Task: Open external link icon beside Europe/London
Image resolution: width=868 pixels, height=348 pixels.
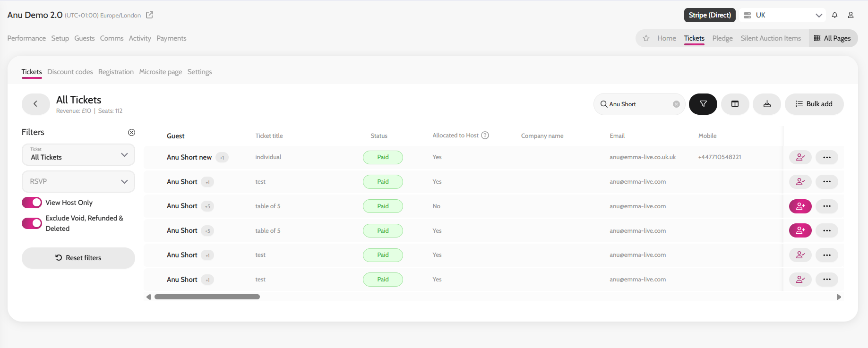Action: [x=149, y=15]
